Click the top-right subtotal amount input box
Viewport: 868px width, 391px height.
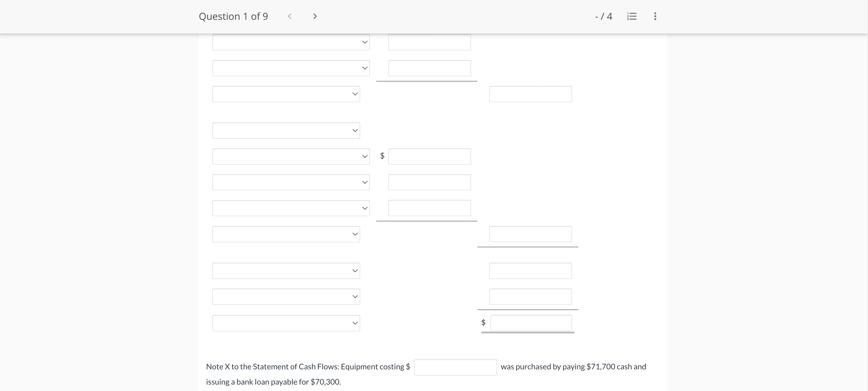530,94
